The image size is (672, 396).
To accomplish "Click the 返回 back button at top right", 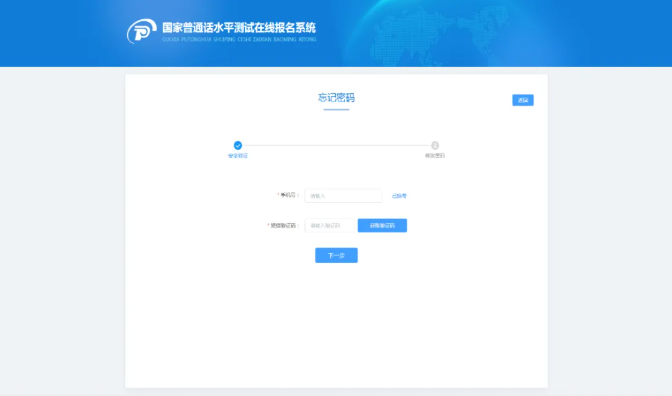I will [523, 100].
